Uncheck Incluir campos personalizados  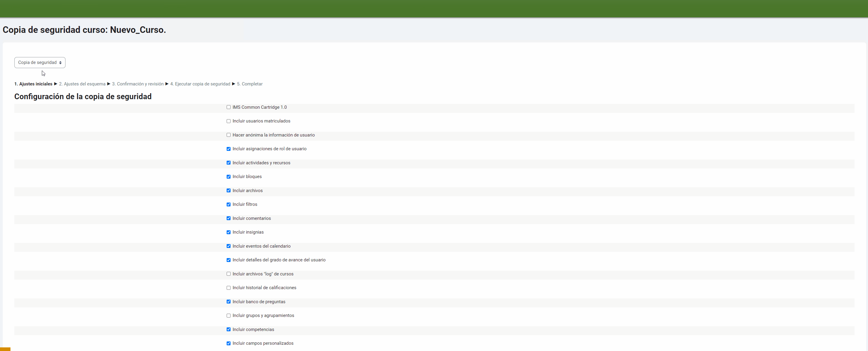(228, 343)
